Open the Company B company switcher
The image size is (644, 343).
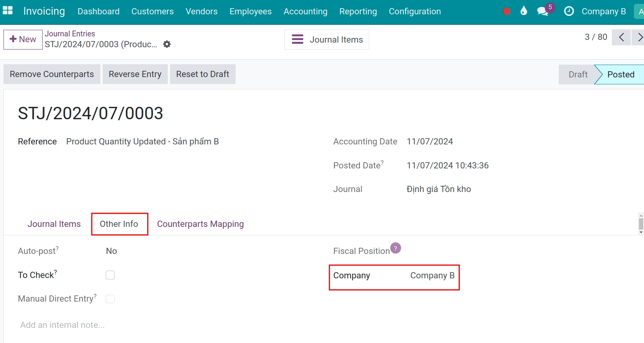604,11
